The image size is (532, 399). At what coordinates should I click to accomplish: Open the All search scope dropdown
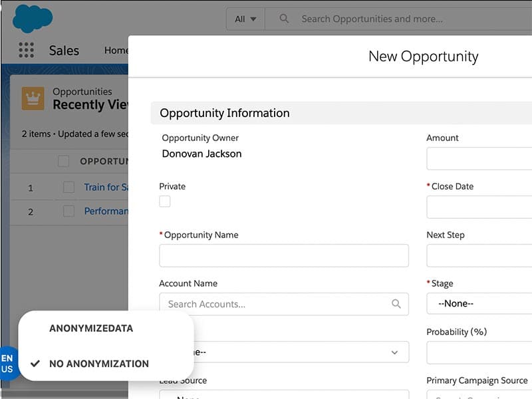tap(245, 19)
